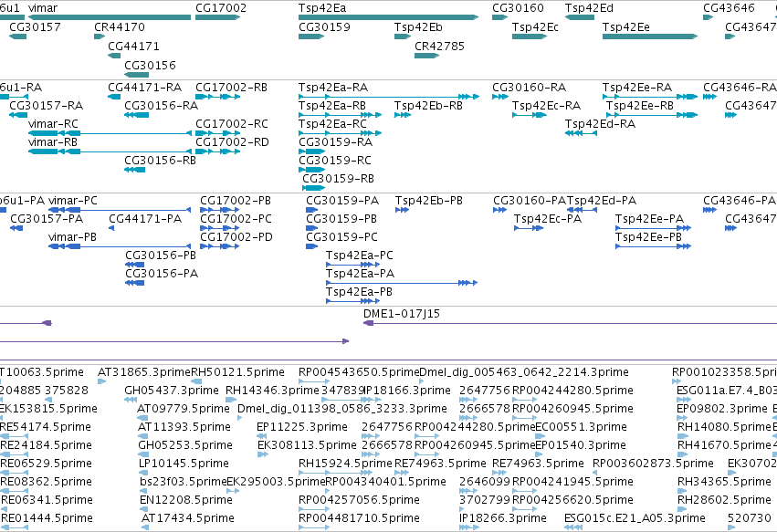The image size is (777, 532).
Task: Open transcript CG17002-RD
Action: tap(217, 151)
